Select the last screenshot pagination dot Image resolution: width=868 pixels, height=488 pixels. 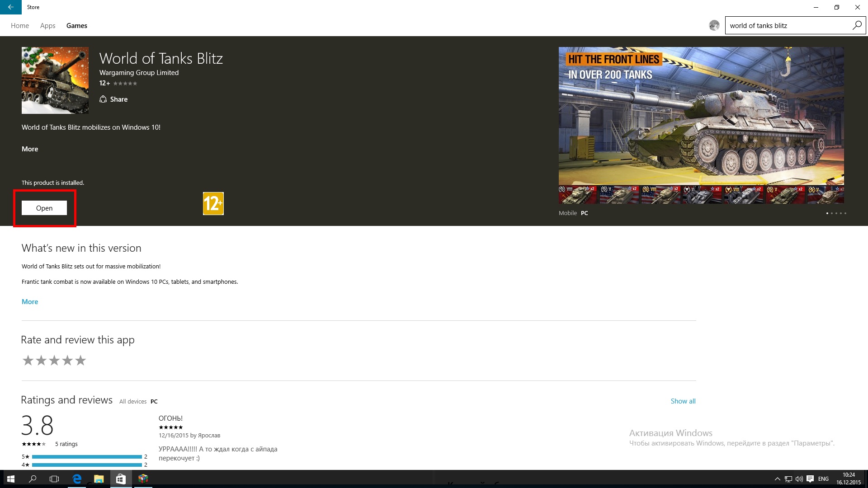(845, 213)
